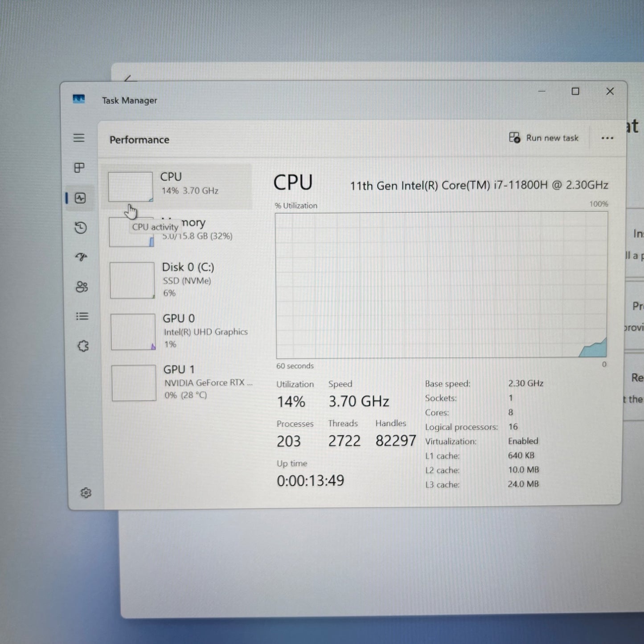The height and width of the screenshot is (644, 644).
Task: Click the Handles count 82297
Action: 395,440
